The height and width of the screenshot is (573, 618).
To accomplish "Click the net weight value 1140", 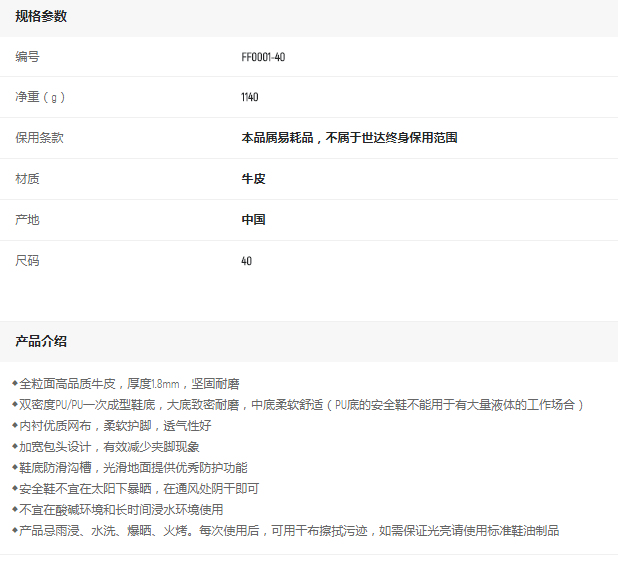I will [250, 97].
